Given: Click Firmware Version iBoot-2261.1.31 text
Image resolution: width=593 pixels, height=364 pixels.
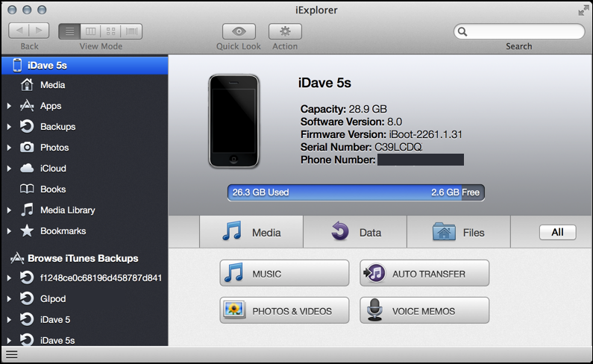Looking at the screenshot, I should (381, 134).
